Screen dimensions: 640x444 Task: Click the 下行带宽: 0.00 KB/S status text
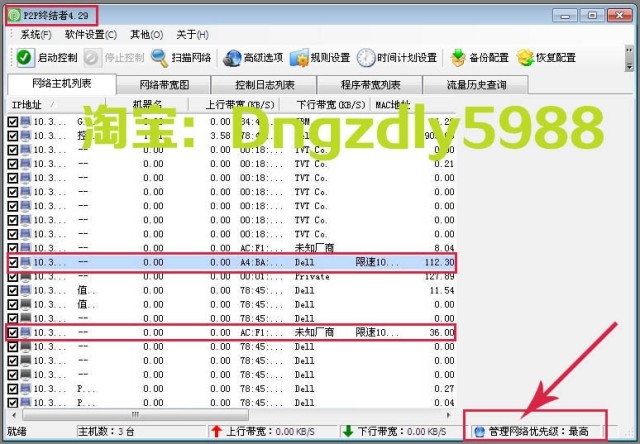pyautogui.click(x=402, y=431)
